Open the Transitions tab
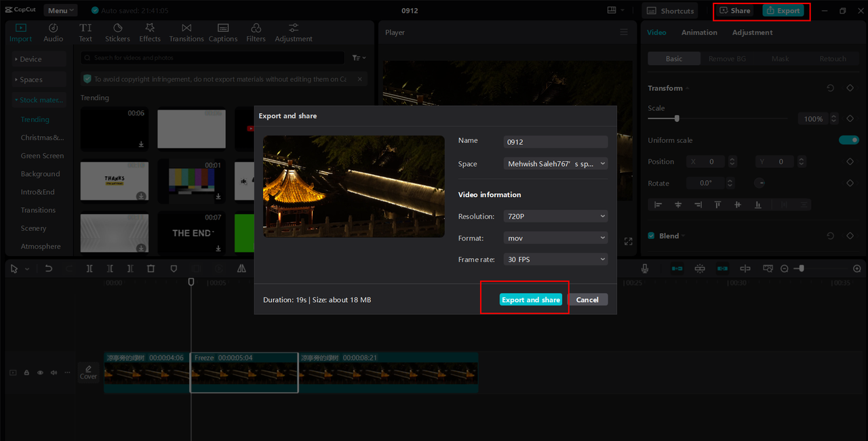 186,33
